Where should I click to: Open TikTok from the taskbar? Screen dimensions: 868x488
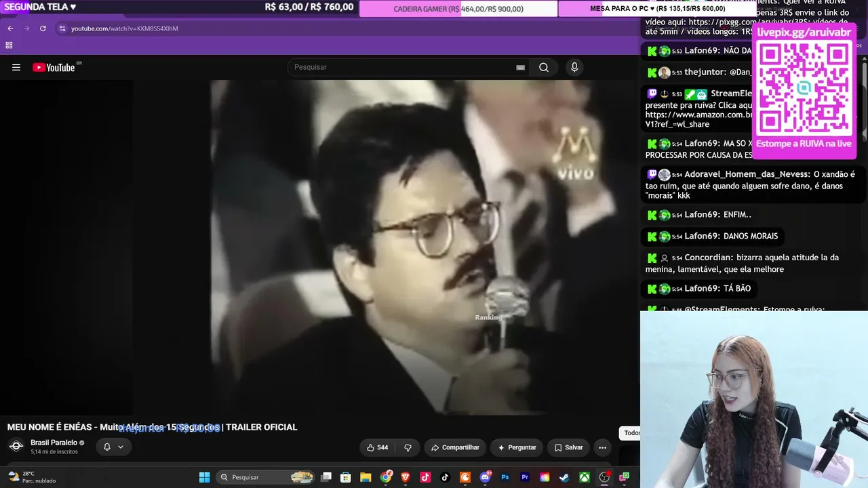click(x=445, y=477)
